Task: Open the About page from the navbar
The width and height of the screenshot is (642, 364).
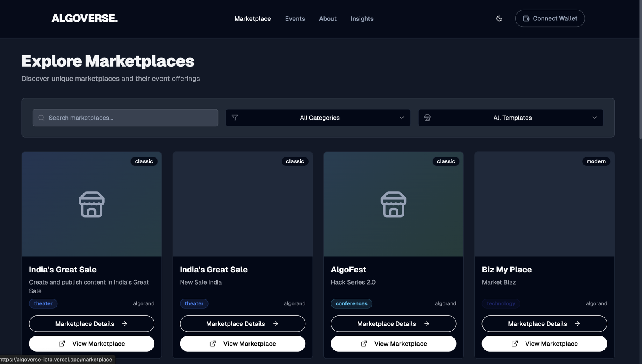Action: click(327, 19)
